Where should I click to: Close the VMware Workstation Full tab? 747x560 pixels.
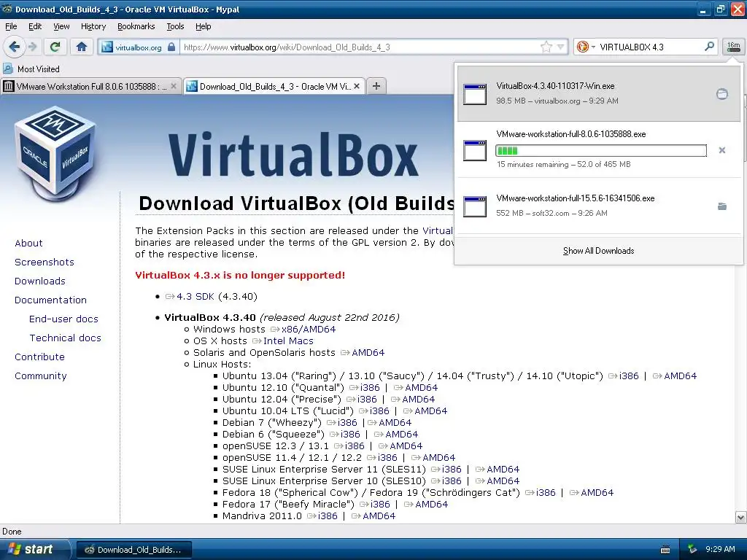pyautogui.click(x=174, y=86)
